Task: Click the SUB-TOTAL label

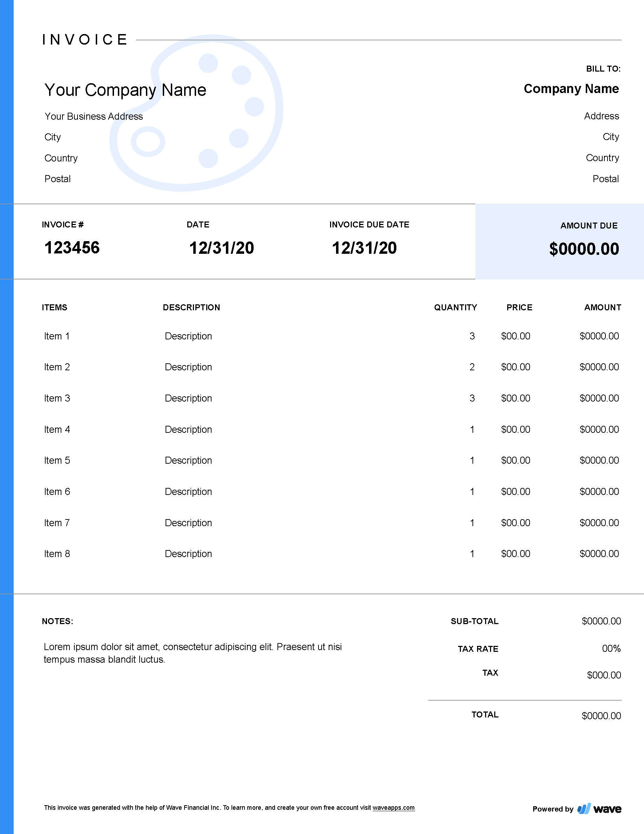Action: (x=475, y=621)
